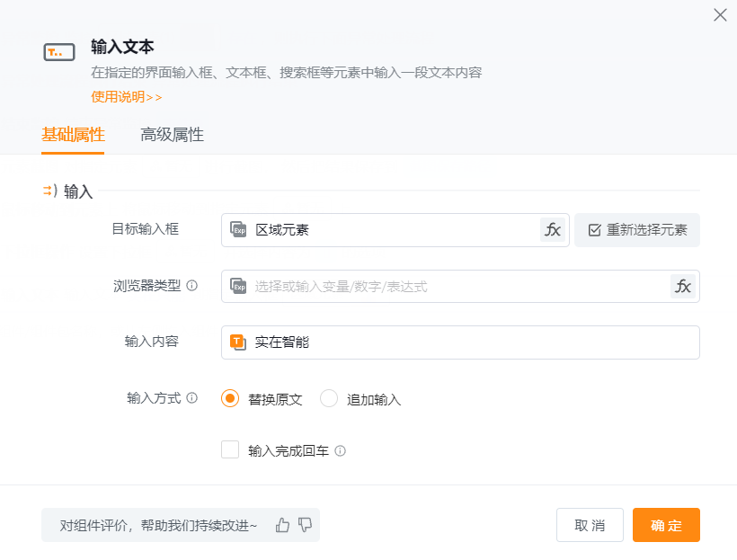Enable the 输入完成回车 checkbox
737x560 pixels.
click(230, 450)
